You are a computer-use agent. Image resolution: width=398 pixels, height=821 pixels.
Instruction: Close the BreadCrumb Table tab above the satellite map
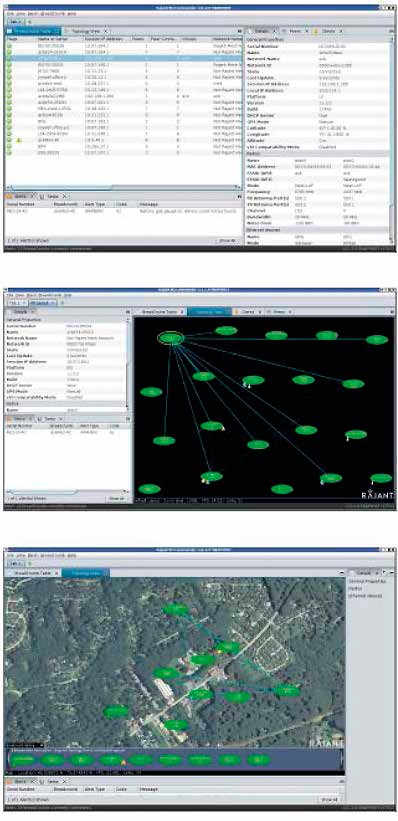point(56,573)
